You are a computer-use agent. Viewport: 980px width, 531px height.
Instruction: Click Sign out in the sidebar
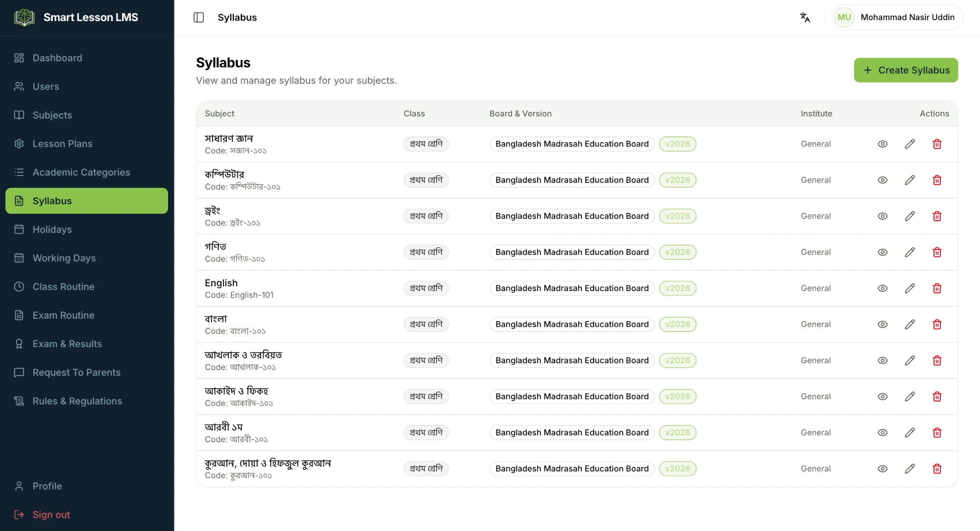point(87,515)
